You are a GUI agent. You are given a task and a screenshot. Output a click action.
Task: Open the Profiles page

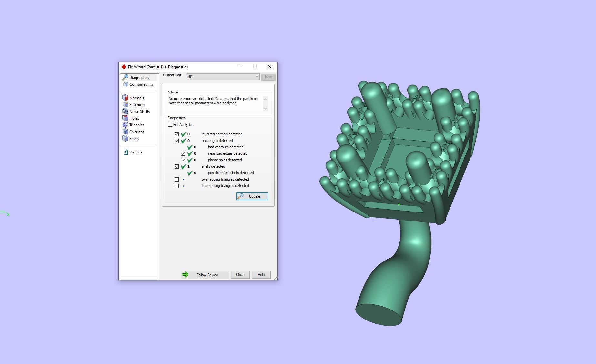136,152
